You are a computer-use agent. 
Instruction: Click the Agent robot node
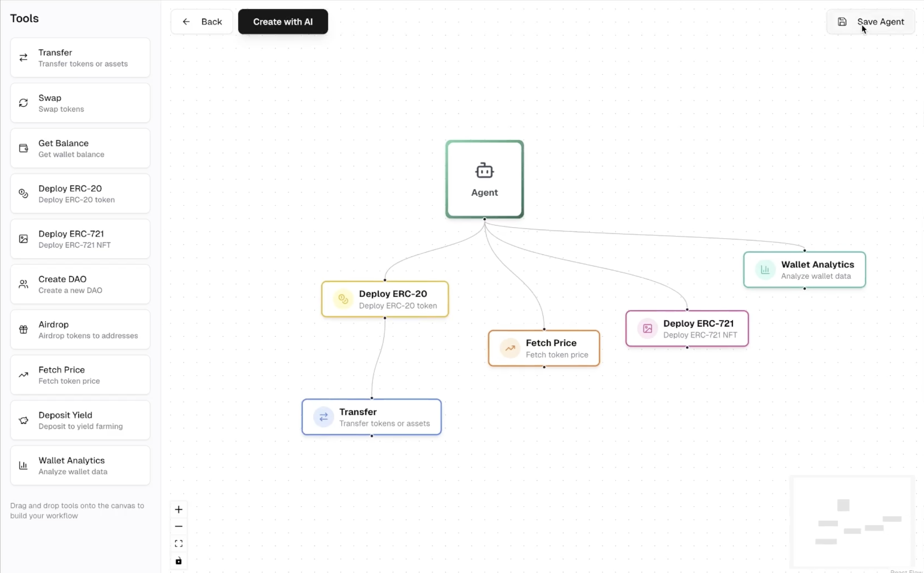[484, 179]
